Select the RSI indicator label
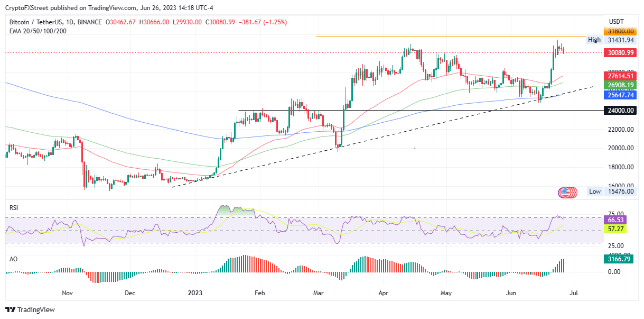 [14, 208]
